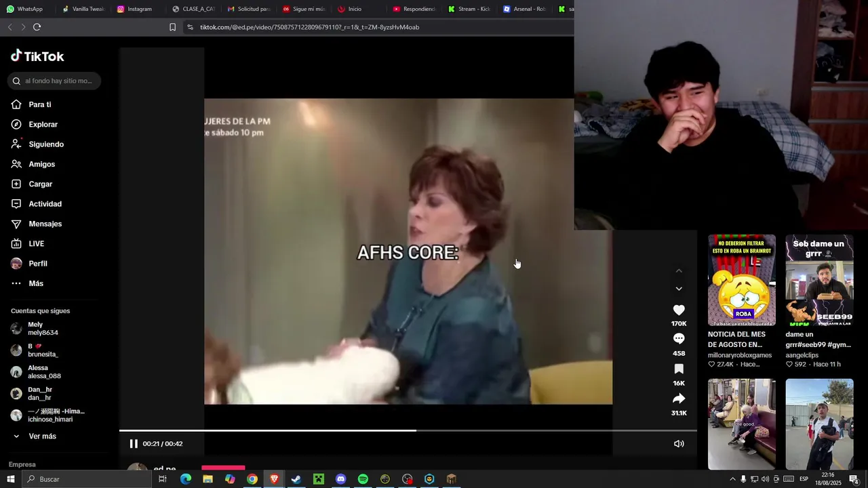Open Discord from the taskbar
Screen dimensions: 868x488
coord(340,479)
